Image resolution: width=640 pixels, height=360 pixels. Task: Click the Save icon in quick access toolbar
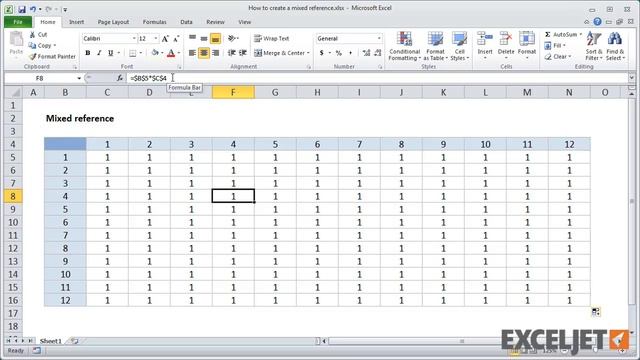22,9
